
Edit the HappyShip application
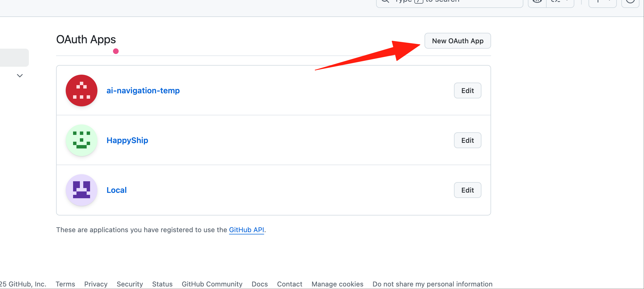pos(467,140)
